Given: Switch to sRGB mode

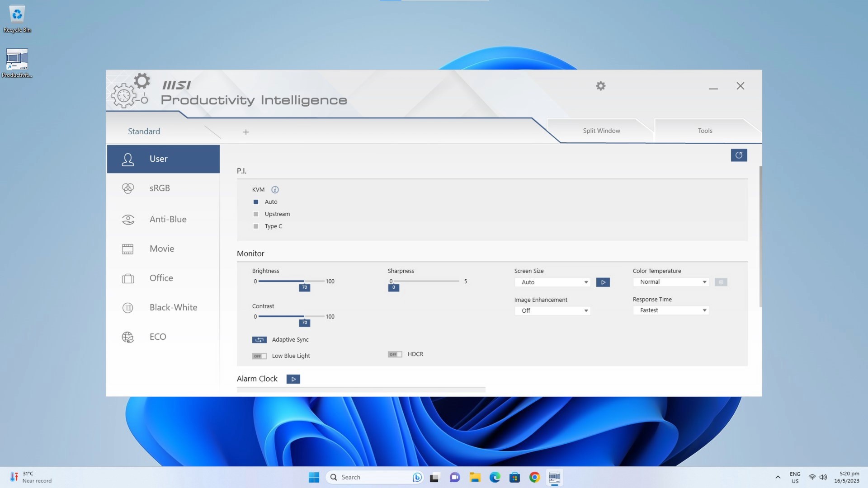Looking at the screenshot, I should [163, 188].
